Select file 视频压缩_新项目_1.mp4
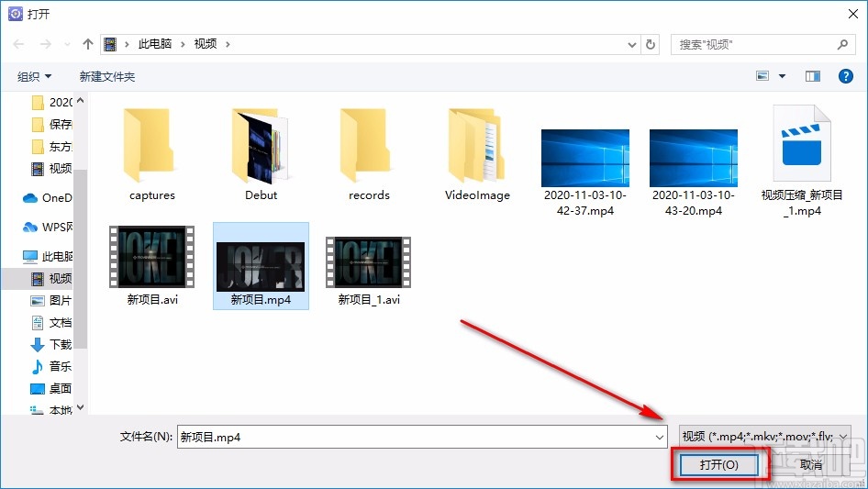Image resolution: width=868 pixels, height=489 pixels. coord(802,161)
